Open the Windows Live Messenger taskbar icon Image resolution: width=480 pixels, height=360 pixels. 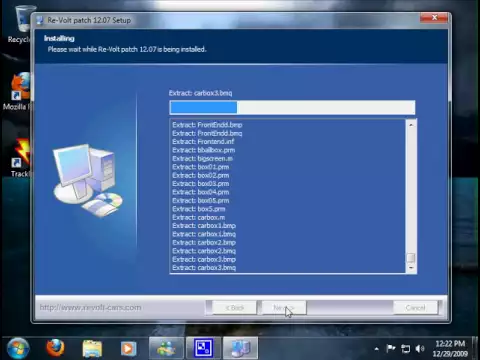166,349
